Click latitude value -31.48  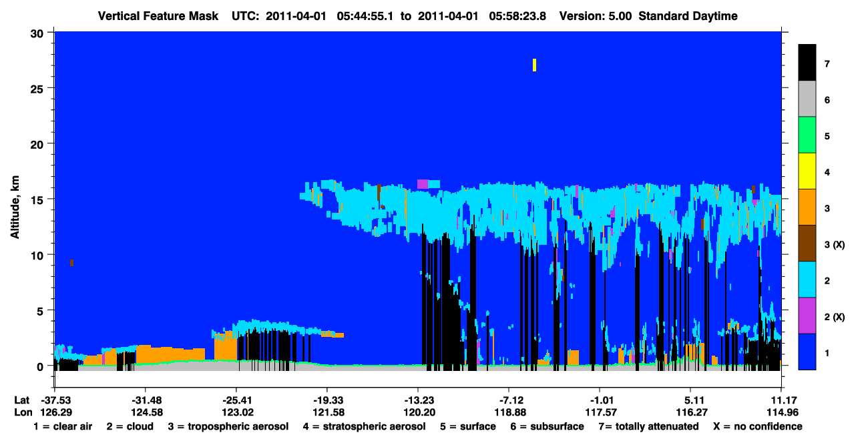145,400
